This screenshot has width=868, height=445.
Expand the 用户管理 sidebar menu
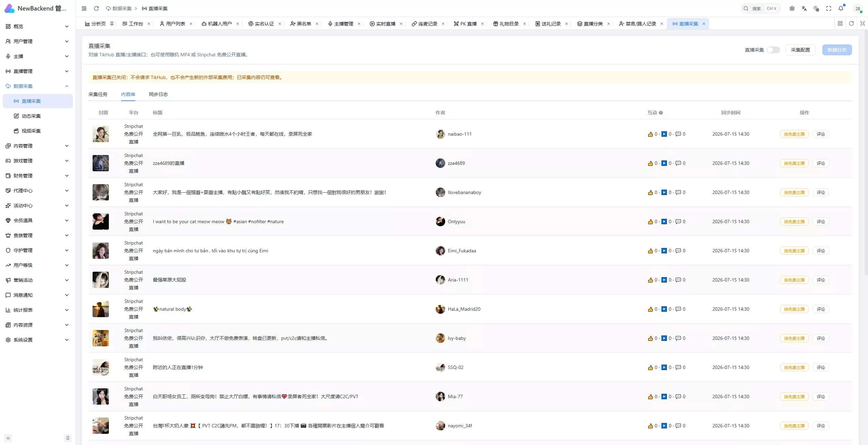click(37, 41)
